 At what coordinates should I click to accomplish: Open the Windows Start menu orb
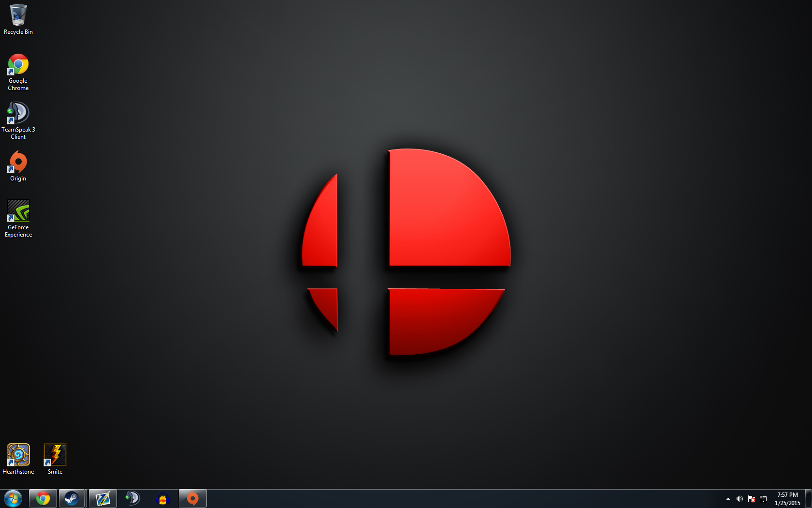tap(13, 498)
